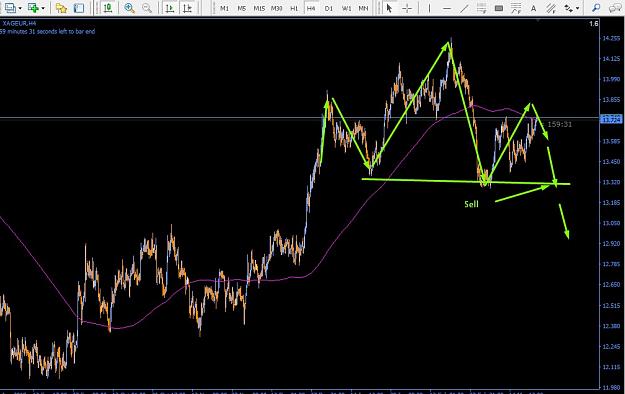Toggle chart shift from right border
Screen dimensions: 625x394
point(187,8)
